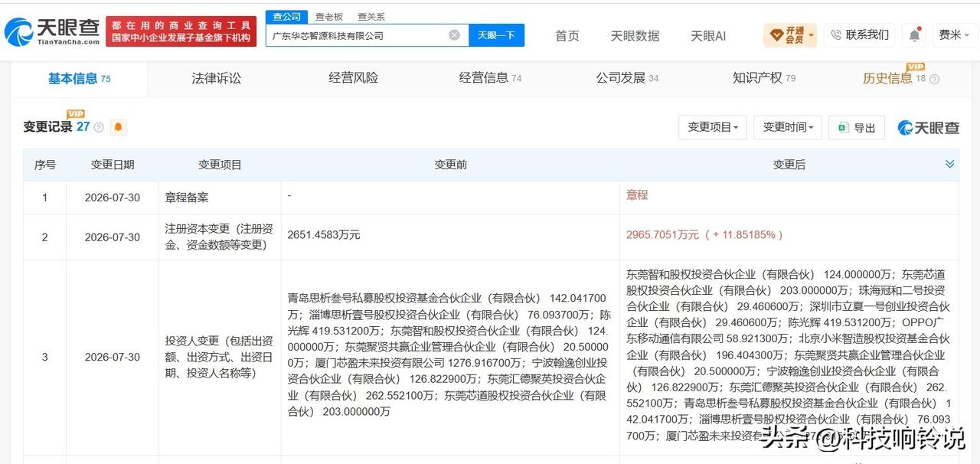Click the 注册资本变更 item cell
Image resolution: width=980 pixels, height=464 pixels.
coord(219,237)
